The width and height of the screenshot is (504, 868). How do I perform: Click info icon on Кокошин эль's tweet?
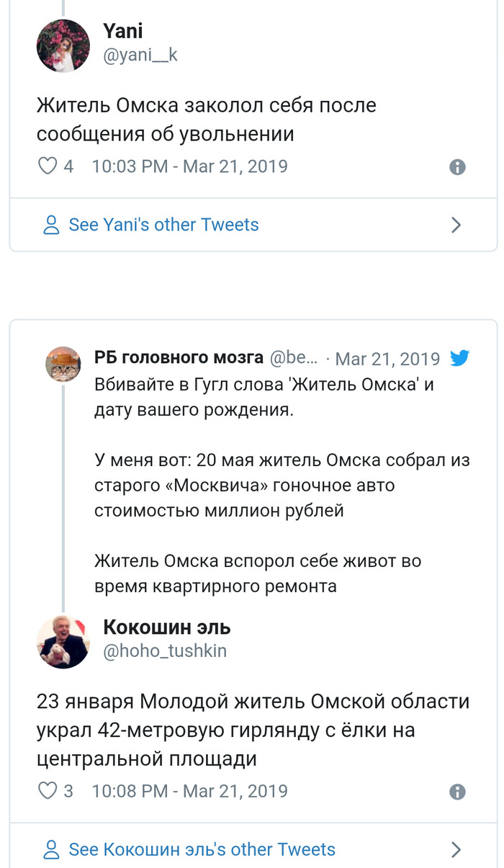coord(457,792)
